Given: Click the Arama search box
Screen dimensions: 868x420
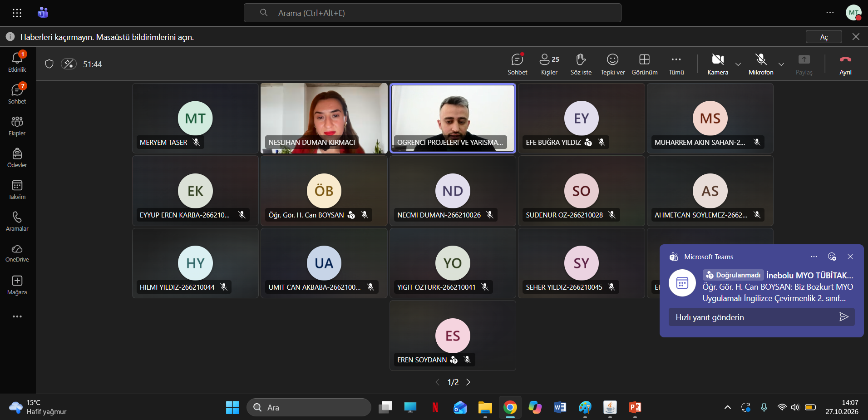Looking at the screenshot, I should point(433,13).
